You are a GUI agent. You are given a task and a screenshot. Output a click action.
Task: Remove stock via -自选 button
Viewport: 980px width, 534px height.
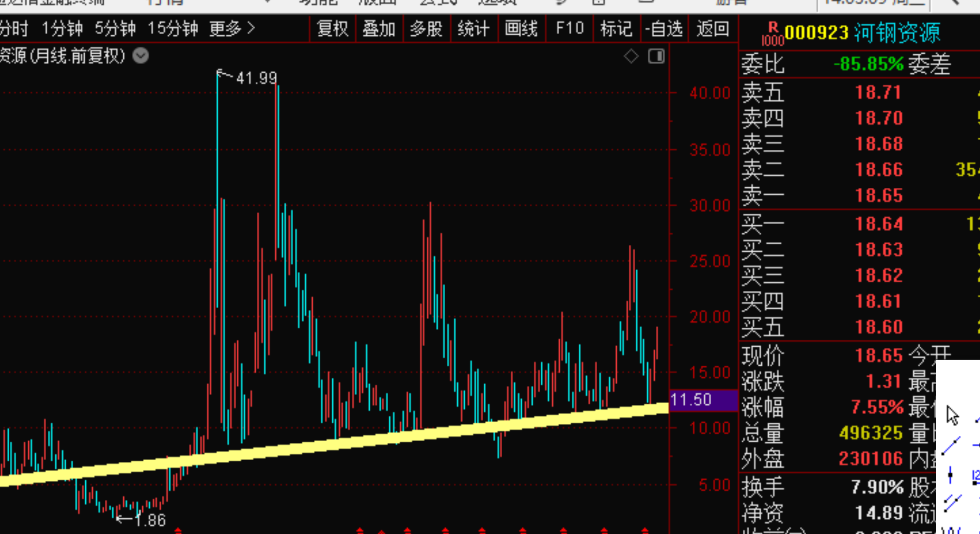[x=664, y=28]
